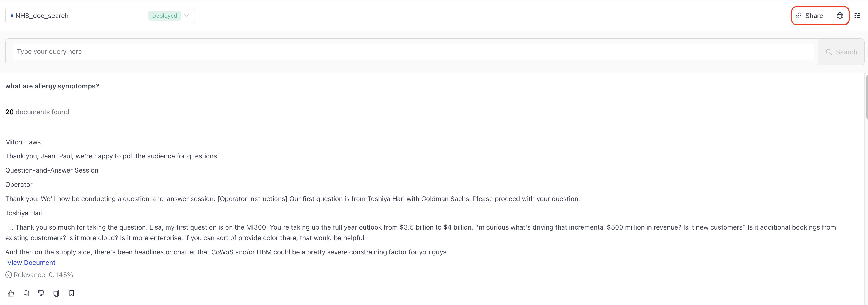This screenshot has width=868, height=305.
Task: Click the relevance checkmark circle icon
Action: (x=8, y=275)
